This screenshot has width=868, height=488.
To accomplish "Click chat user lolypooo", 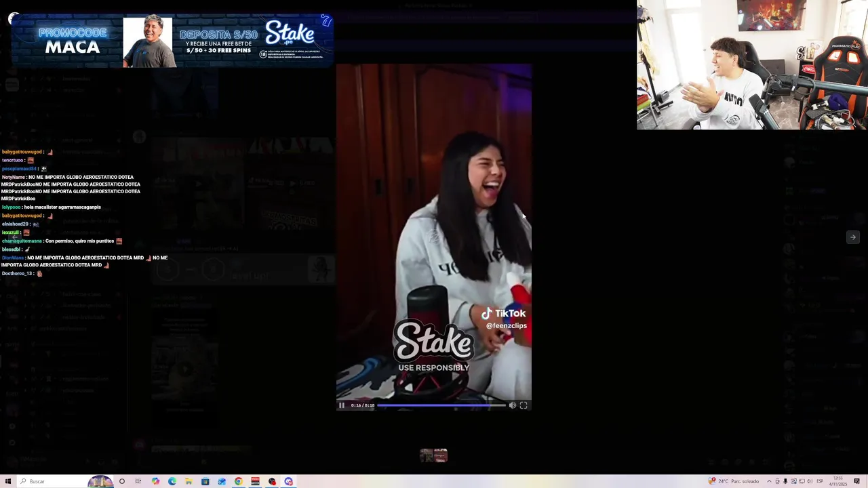I will [x=12, y=207].
